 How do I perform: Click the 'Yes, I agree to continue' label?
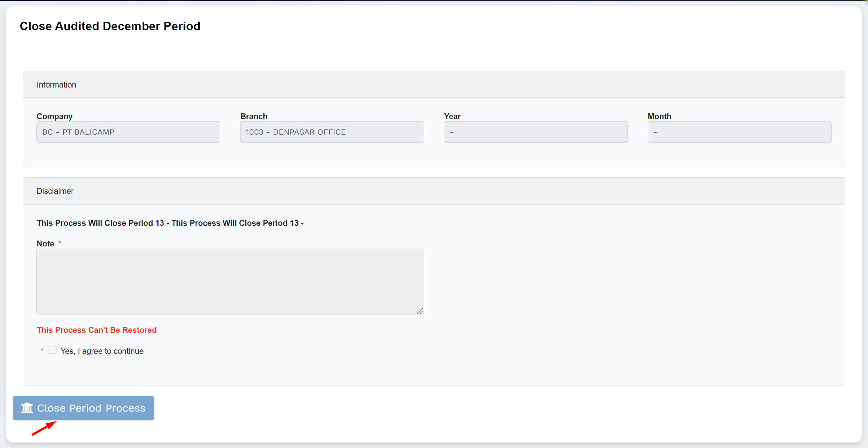click(x=102, y=351)
